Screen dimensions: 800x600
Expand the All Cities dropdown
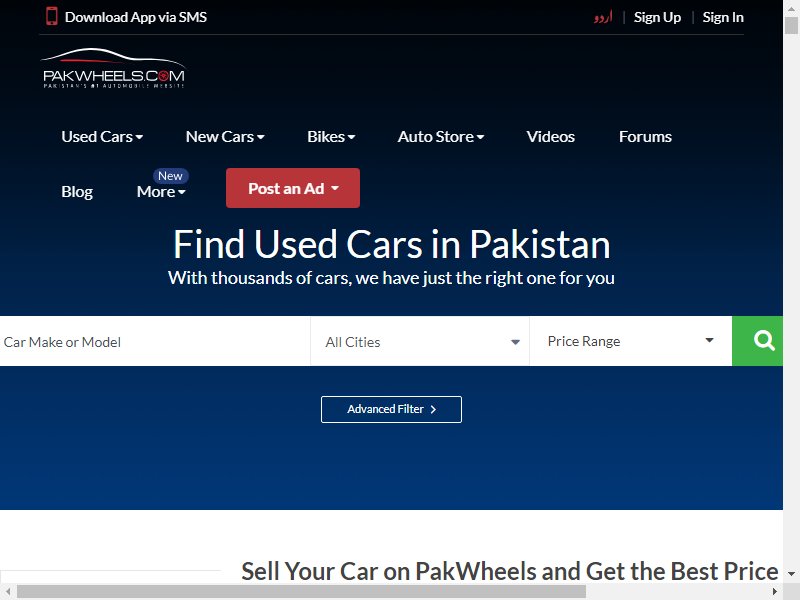click(420, 341)
